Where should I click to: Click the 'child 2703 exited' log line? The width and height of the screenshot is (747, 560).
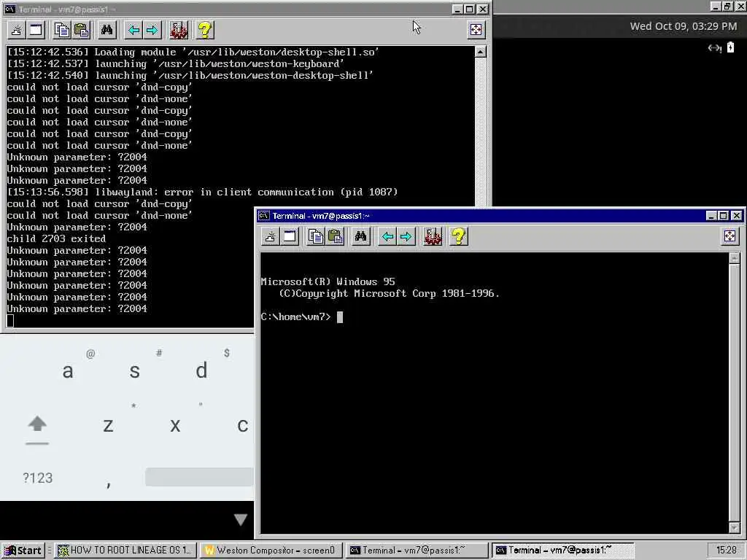[x=56, y=238]
